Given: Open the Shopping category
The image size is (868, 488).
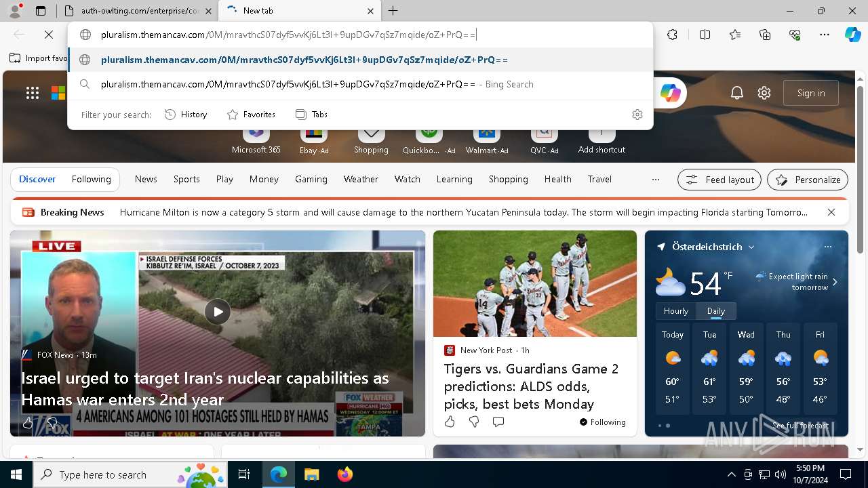Looking at the screenshot, I should [x=508, y=180].
